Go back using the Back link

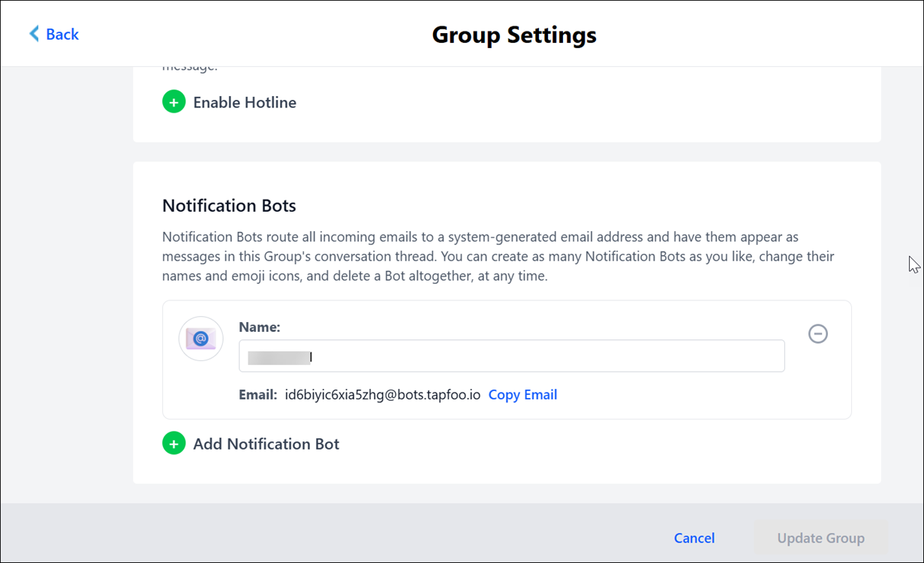(53, 34)
